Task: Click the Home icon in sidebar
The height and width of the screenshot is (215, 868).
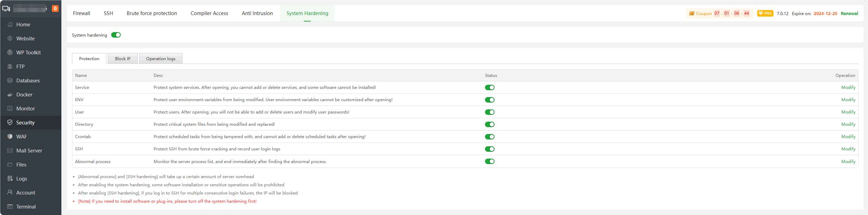Action: [x=10, y=25]
